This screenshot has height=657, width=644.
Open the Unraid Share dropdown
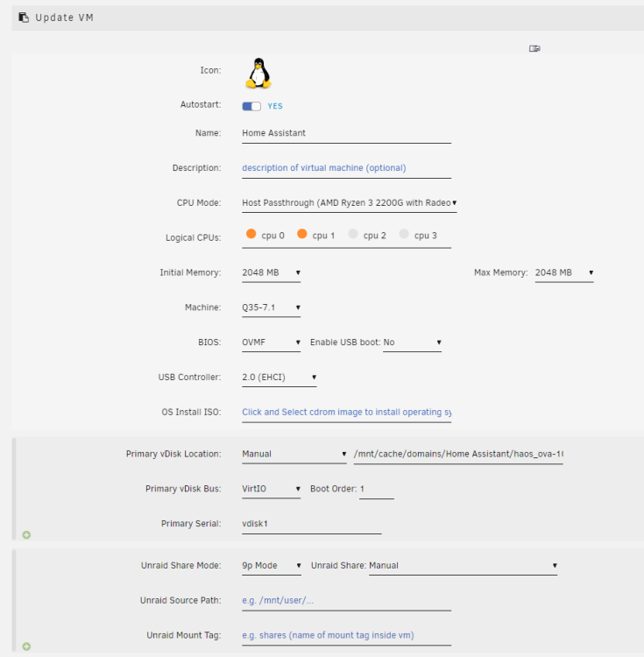point(463,566)
